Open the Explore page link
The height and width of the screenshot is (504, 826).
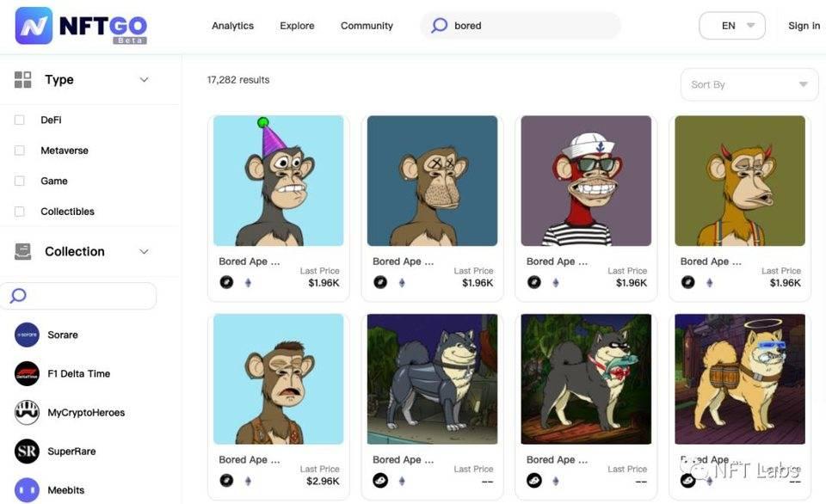(x=297, y=26)
